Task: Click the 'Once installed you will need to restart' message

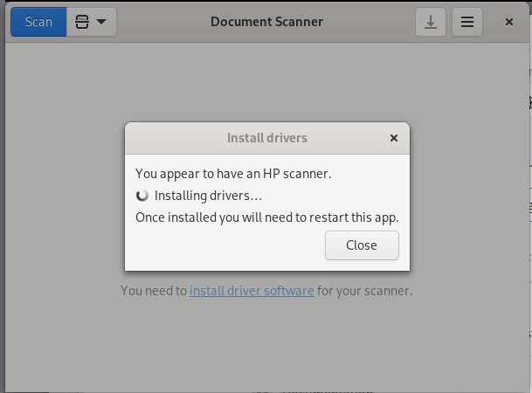Action: coord(267,217)
